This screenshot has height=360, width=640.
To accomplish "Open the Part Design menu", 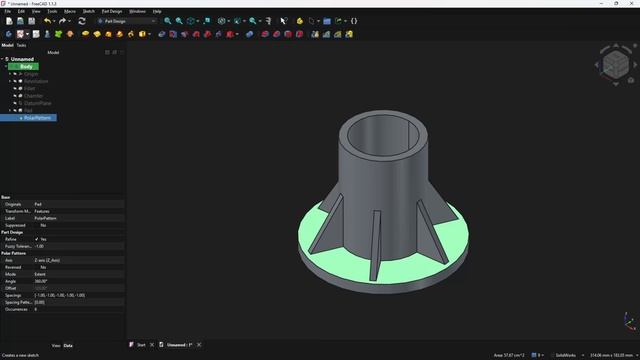I will [x=112, y=11].
